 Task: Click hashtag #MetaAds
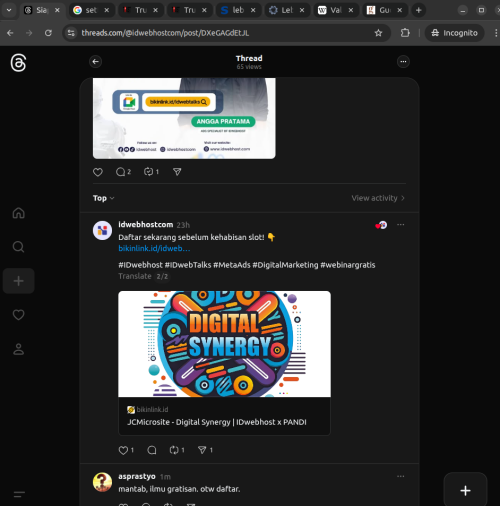[232, 265]
